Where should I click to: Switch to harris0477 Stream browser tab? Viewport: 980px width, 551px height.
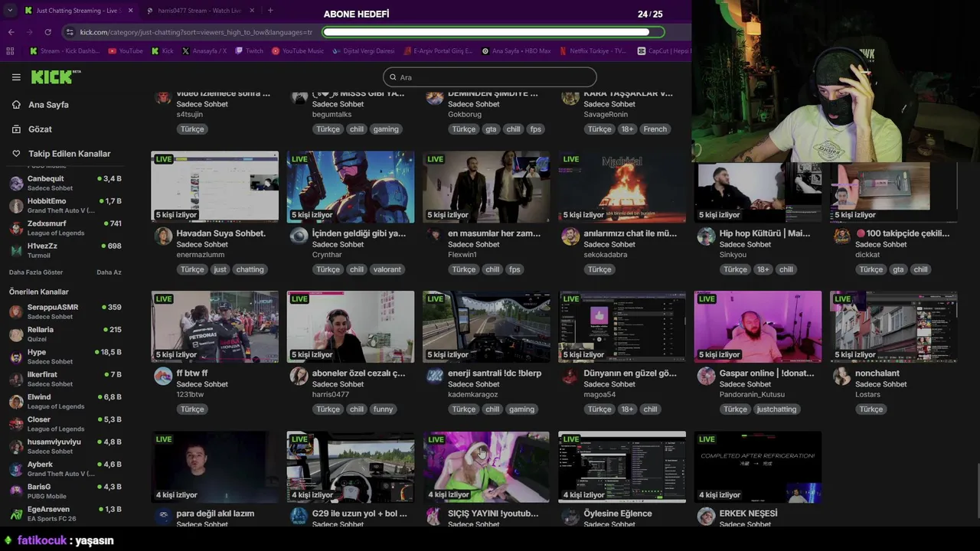201,11
